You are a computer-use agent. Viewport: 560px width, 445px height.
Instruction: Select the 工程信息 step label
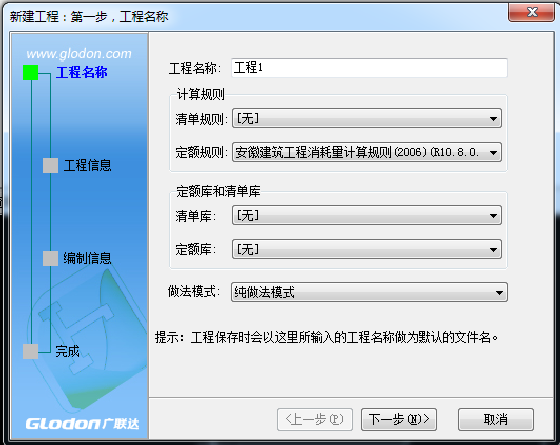pyautogui.click(x=88, y=165)
